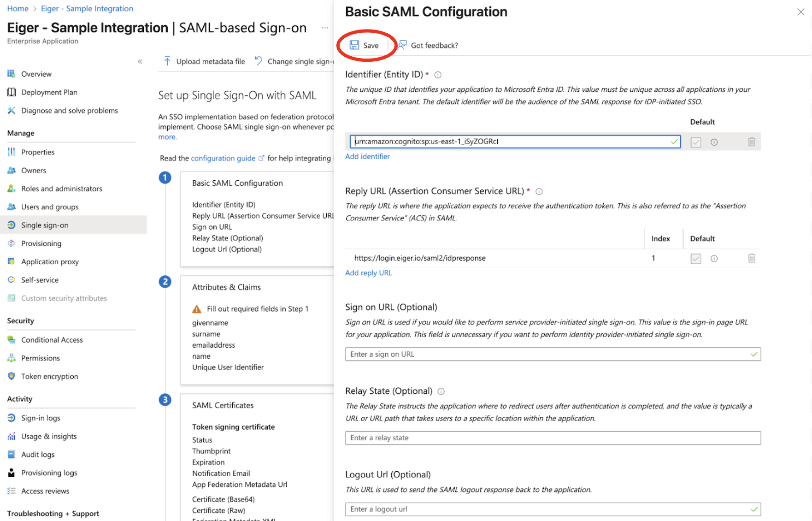Delete the identifier with trash icon
Screen dimensions: 812x521
click(752, 142)
